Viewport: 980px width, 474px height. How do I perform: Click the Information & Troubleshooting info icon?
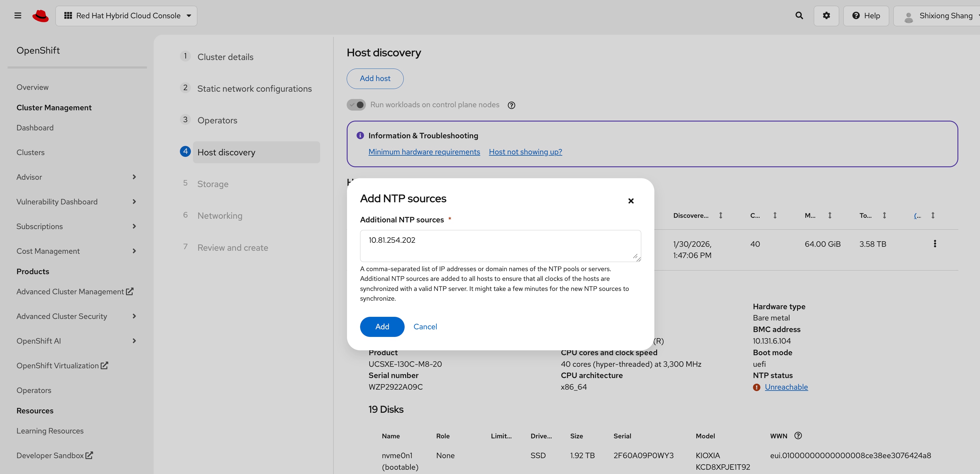(x=360, y=135)
